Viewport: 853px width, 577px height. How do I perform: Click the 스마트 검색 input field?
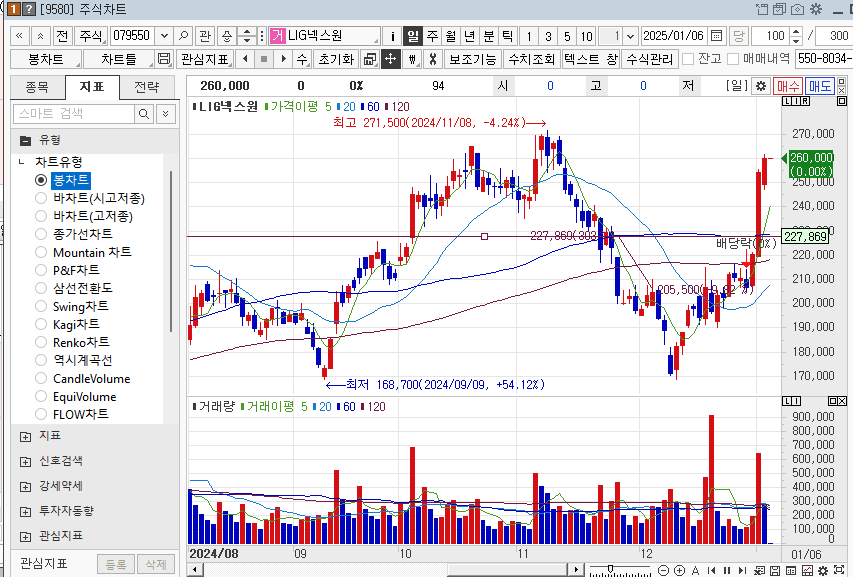[x=72, y=114]
